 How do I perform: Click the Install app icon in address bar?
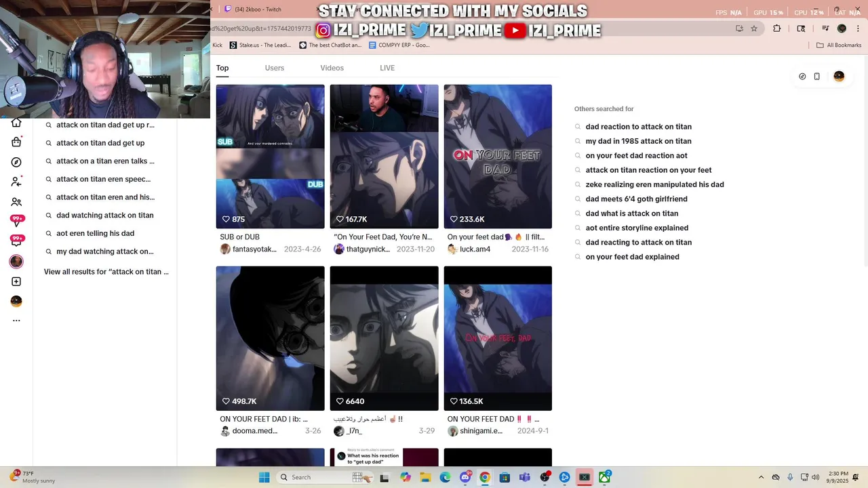tap(739, 28)
